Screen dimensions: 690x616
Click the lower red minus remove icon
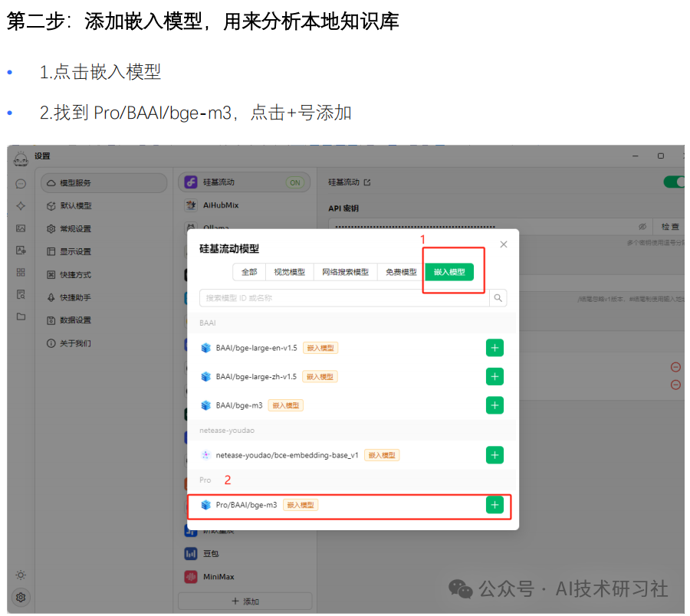[675, 385]
